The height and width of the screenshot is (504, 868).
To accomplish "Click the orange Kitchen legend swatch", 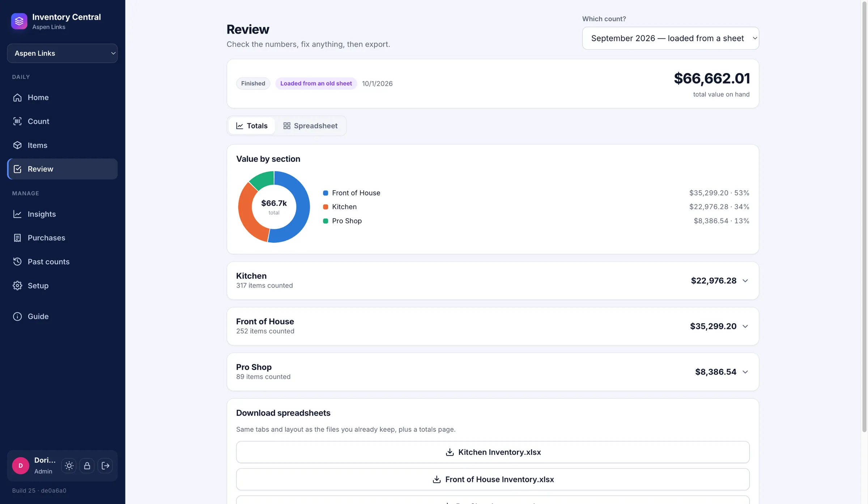I will tap(325, 207).
